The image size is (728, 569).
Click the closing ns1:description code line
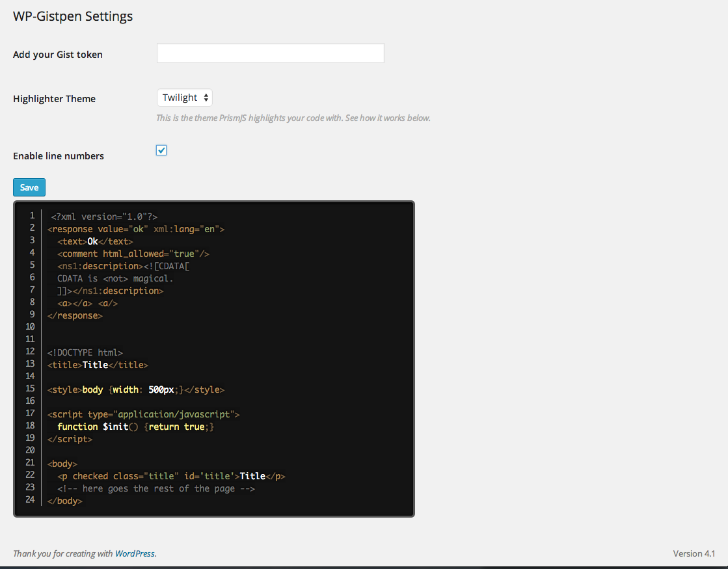(x=111, y=291)
